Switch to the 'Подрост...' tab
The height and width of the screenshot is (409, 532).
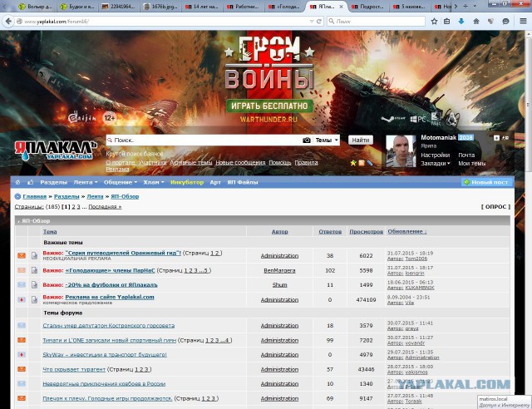click(x=367, y=7)
